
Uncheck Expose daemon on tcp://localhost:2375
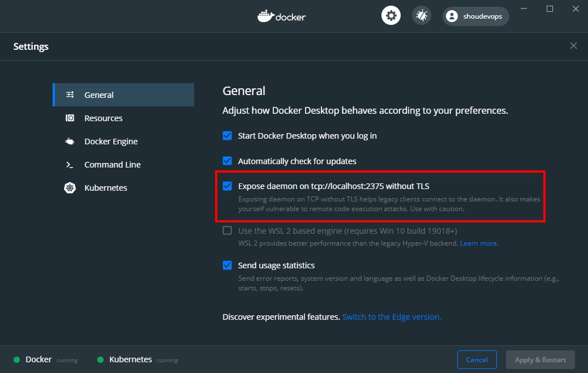[x=228, y=186]
